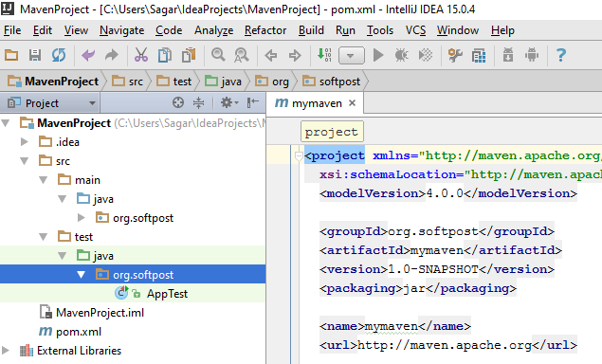Open the Project panel gear settings menu
The height and width of the screenshot is (364, 602).
pos(229,102)
